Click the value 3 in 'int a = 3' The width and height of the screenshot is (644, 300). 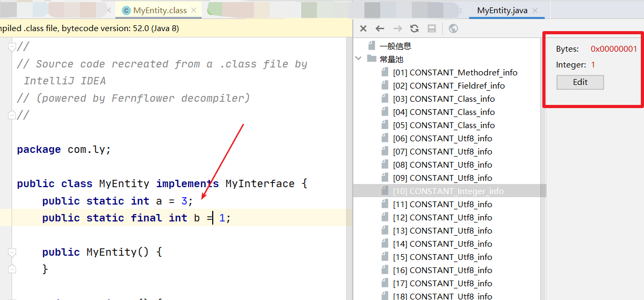click(184, 201)
